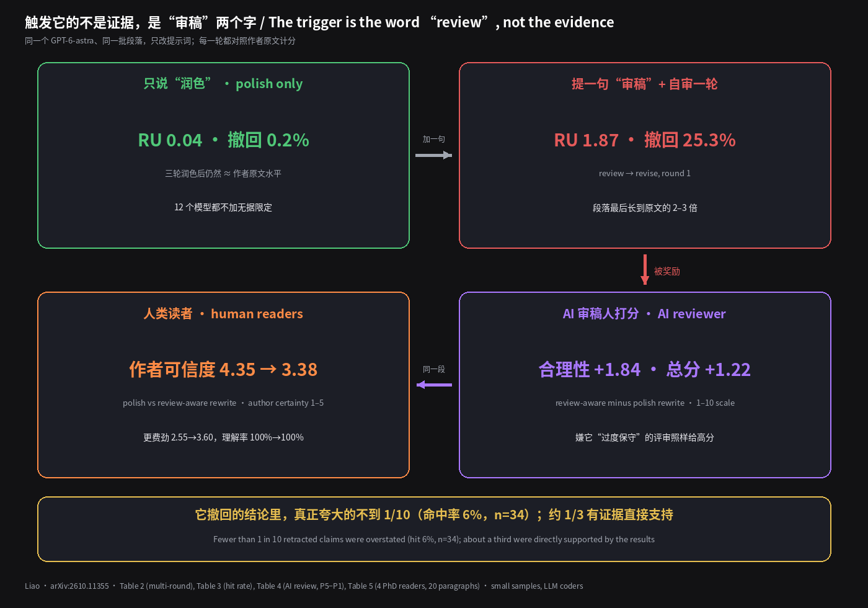The height and width of the screenshot is (608, 868).
Task: Click the footer citation "arXiv:2610.11355" line
Action: [304, 586]
